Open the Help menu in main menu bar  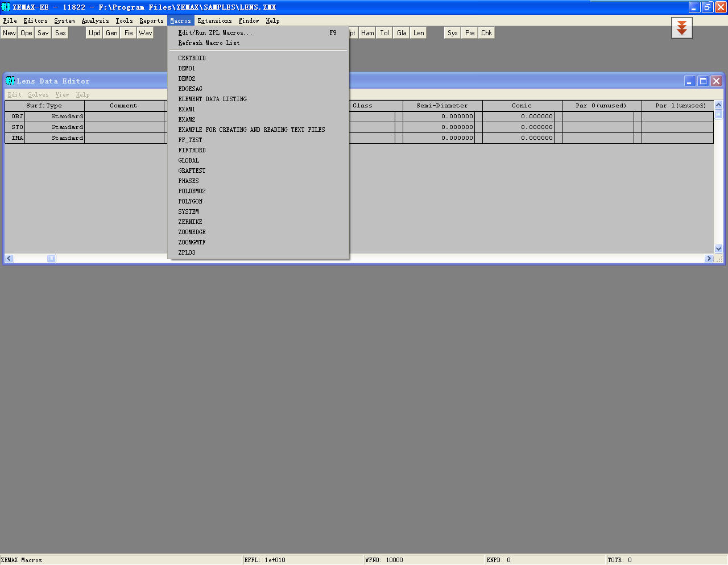click(x=272, y=20)
